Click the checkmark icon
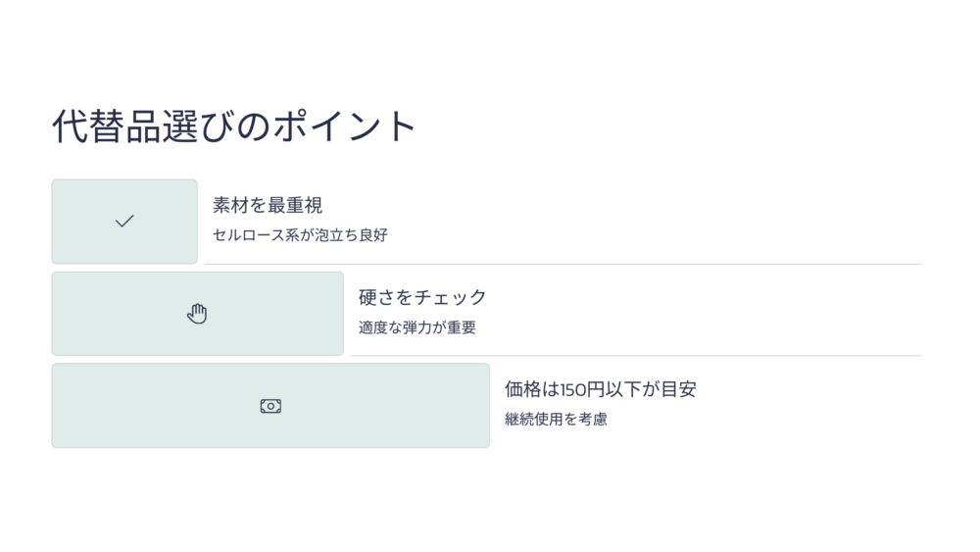This screenshot has width=980, height=552. [x=124, y=222]
